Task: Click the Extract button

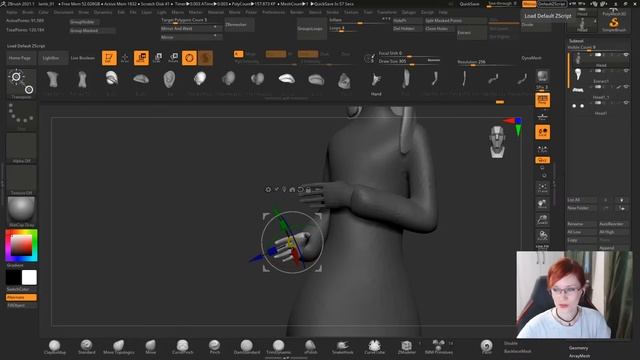Action: (472, 33)
